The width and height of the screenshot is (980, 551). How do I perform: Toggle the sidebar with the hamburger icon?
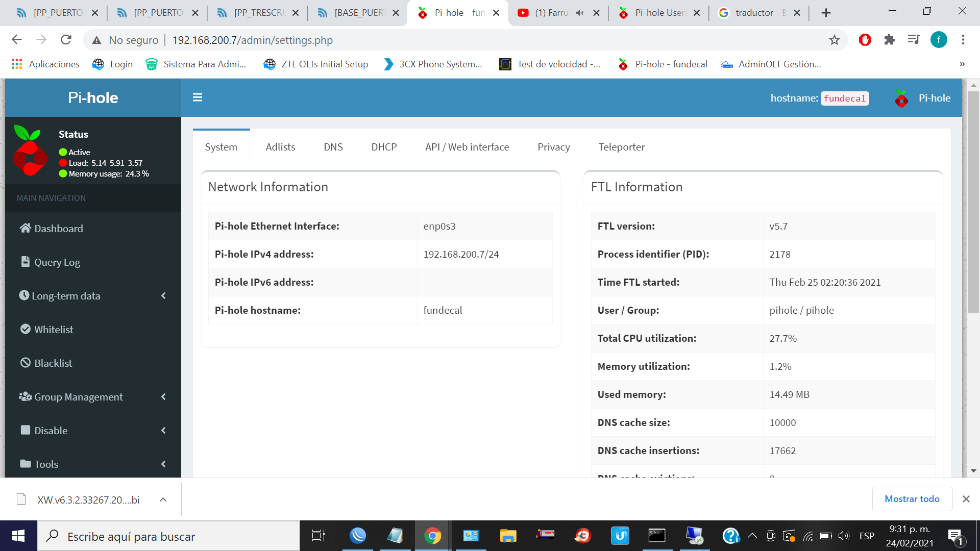tap(198, 97)
